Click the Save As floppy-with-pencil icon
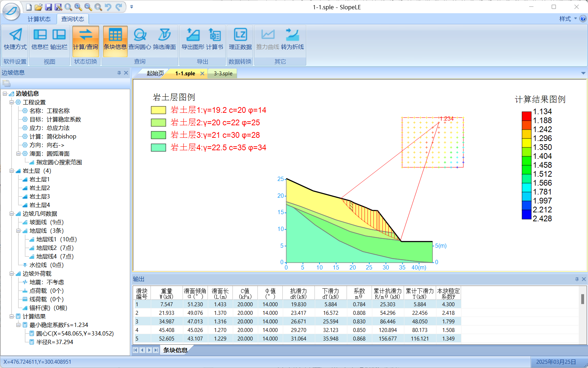 click(58, 7)
